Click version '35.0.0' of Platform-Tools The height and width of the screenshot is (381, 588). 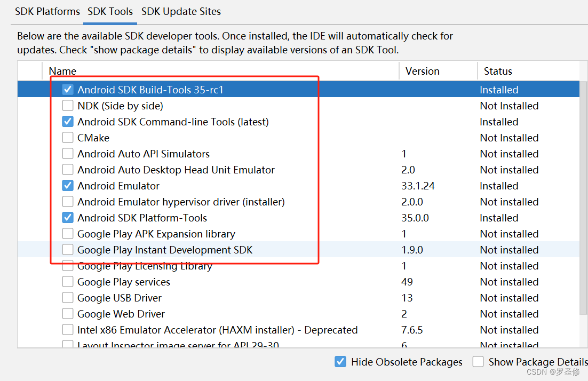pos(415,218)
